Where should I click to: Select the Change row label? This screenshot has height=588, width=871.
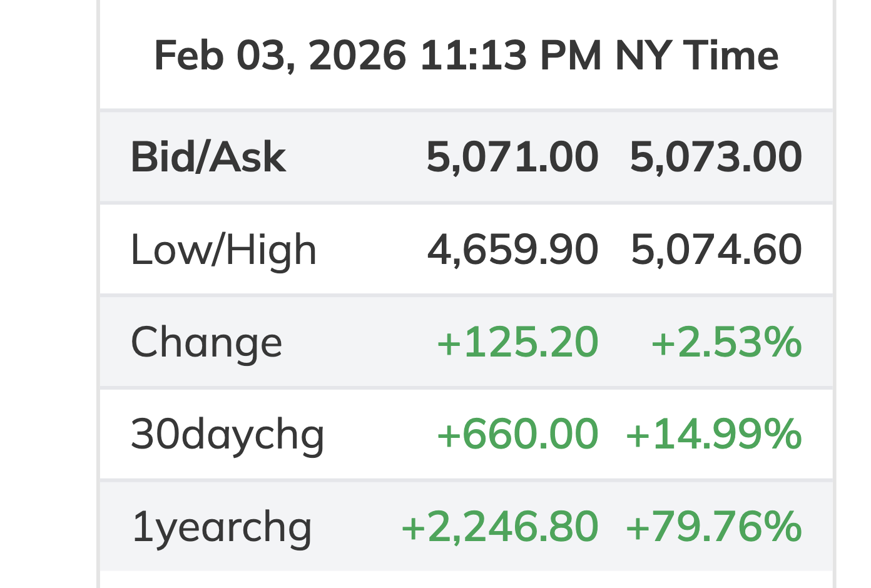coord(206,342)
